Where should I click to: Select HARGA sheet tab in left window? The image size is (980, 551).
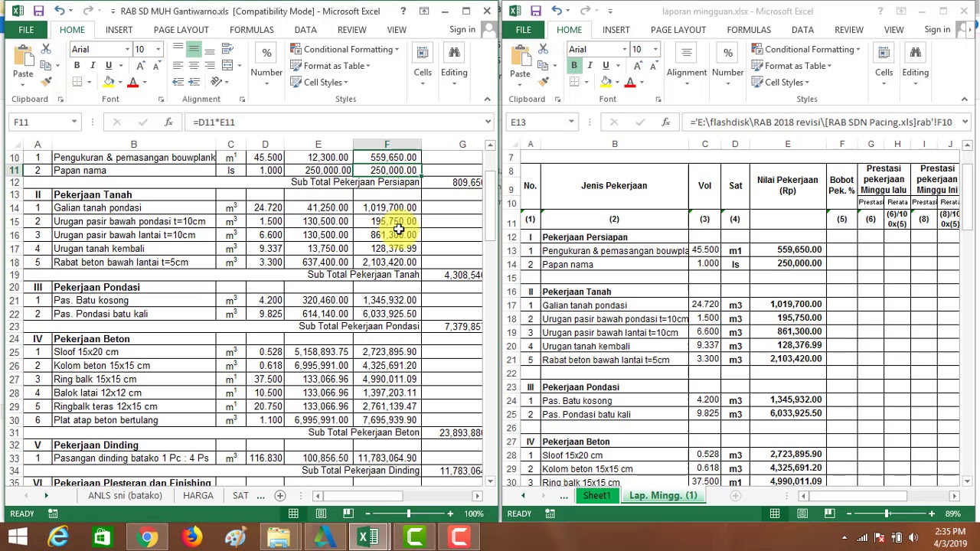tap(198, 496)
